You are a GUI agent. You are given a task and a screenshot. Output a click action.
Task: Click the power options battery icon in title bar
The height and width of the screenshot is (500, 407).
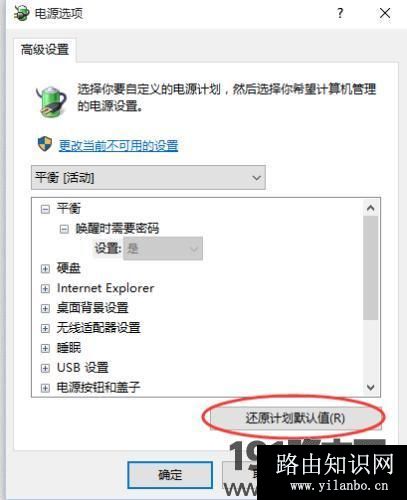coord(22,13)
